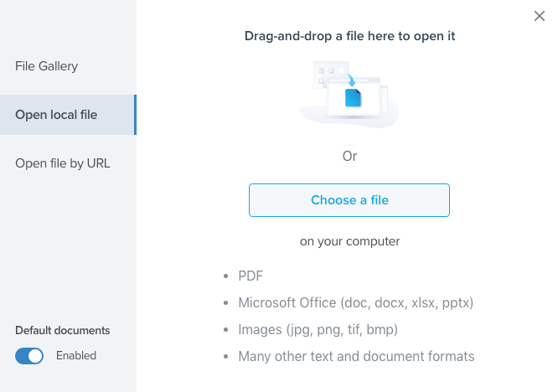Click Many other text and document formats
Viewport: 558px width, 392px height.
[x=356, y=357]
